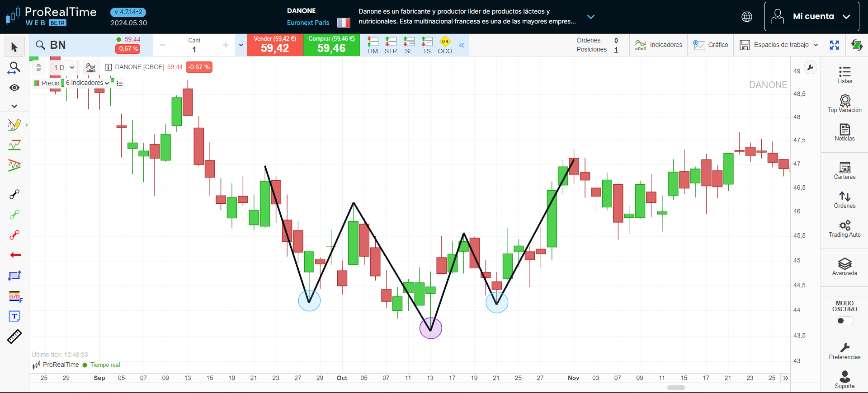Select the ruler measurement tool
868x393 pixels.
(14, 337)
